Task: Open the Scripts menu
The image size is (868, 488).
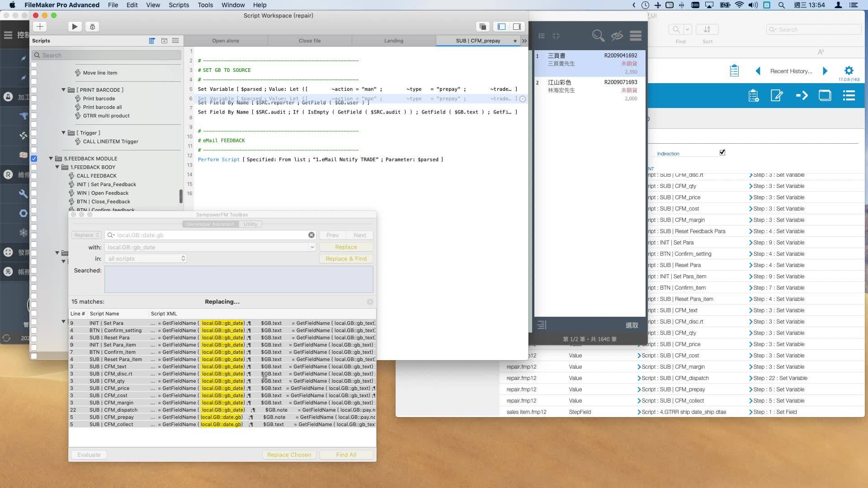Action: [179, 5]
